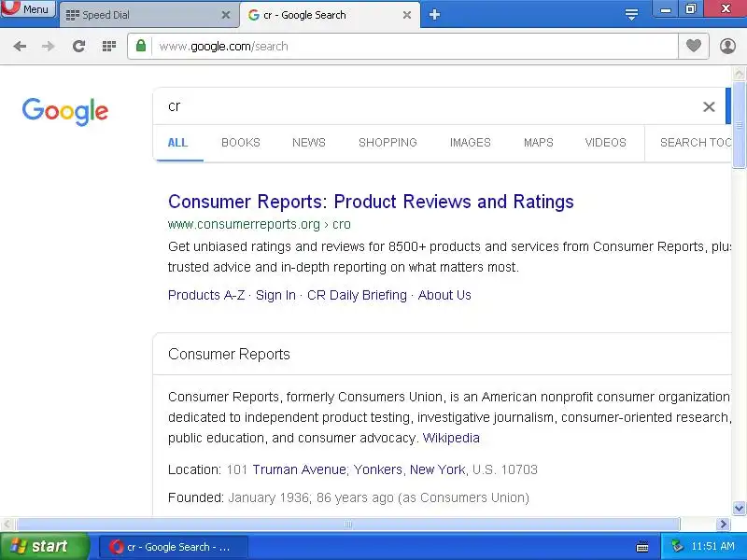Open Speed Dial grid icon in toolbar
Image resolution: width=747 pixels, height=560 pixels.
pyautogui.click(x=109, y=46)
